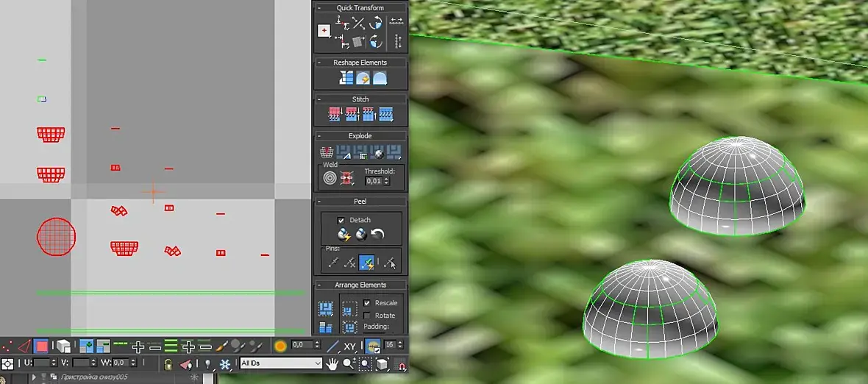Click the Set Pivot button in Quick Transform
The width and height of the screenshot is (868, 384).
(324, 31)
